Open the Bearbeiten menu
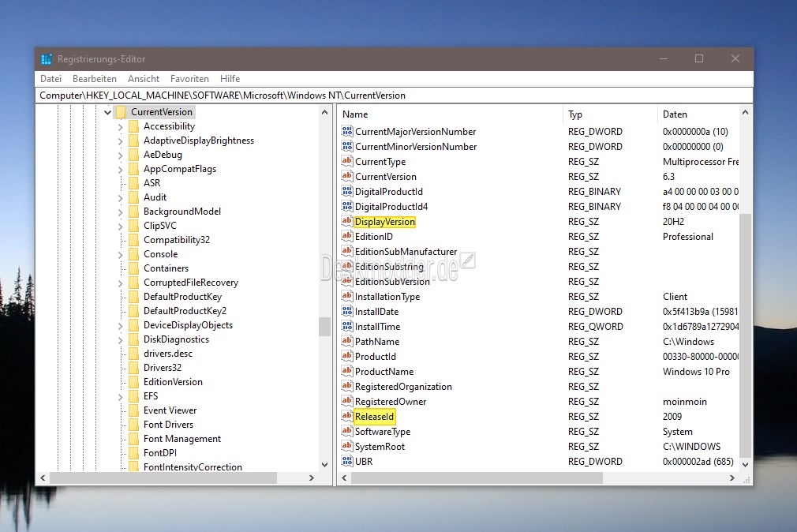The width and height of the screenshot is (797, 532). (95, 79)
